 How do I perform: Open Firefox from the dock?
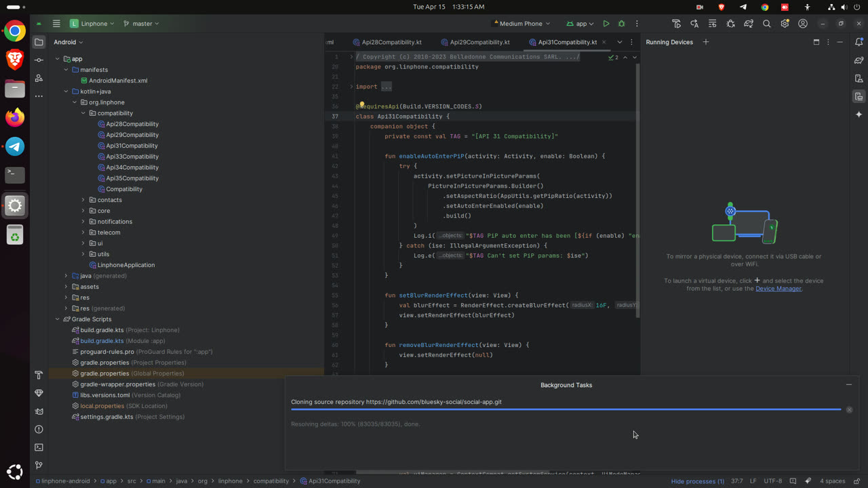[15, 117]
